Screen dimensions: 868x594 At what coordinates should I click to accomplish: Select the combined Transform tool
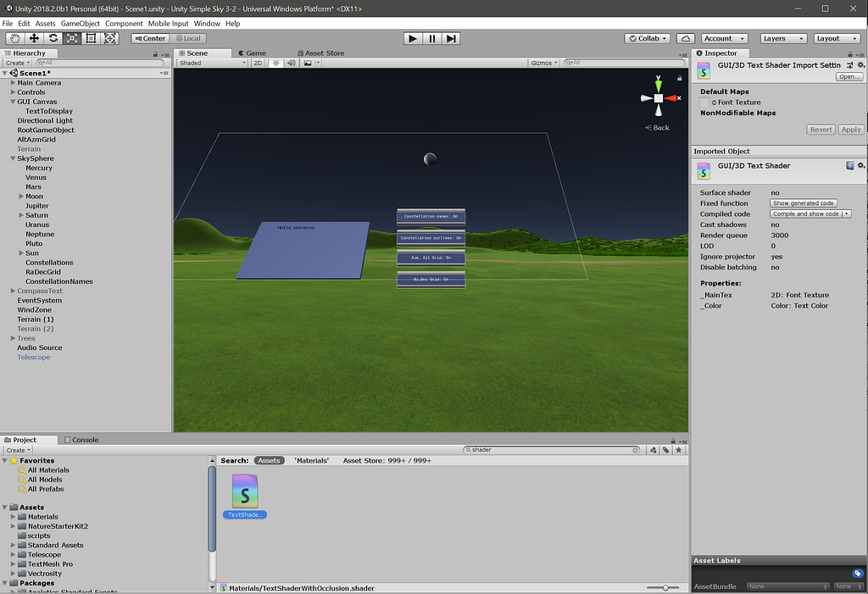[x=110, y=38]
